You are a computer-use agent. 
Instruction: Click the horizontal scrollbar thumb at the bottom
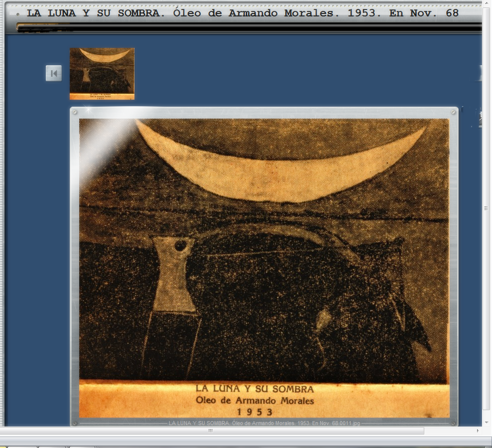pyautogui.click(x=211, y=431)
